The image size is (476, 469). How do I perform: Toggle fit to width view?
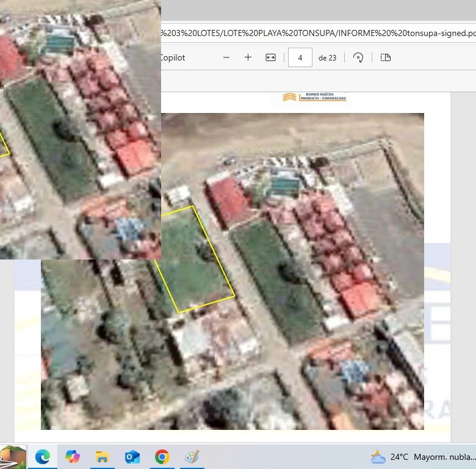(x=270, y=57)
